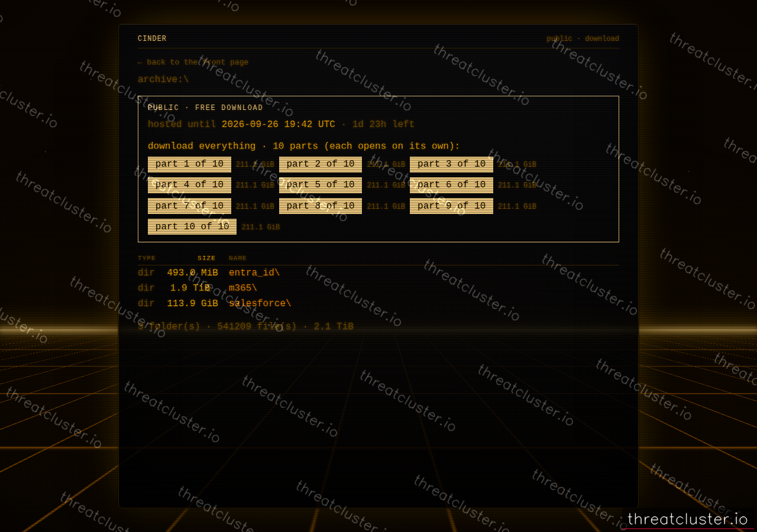The image size is (757, 532).
Task: Download part 6 of 10
Action: tap(451, 185)
